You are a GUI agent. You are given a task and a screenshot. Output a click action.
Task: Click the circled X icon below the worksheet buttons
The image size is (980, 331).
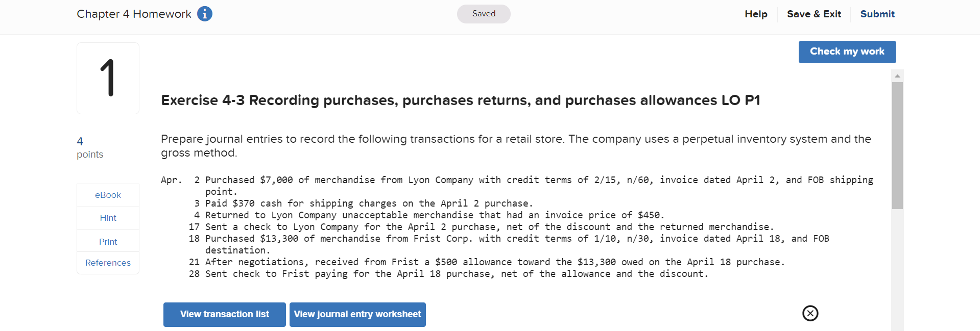(x=810, y=314)
